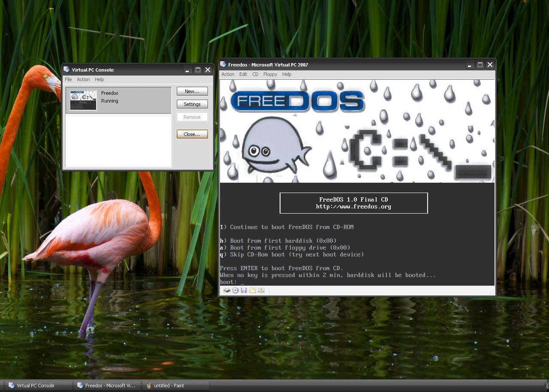Viewport: 549px width, 392px height.
Task: Switch to untitled - Paint in taskbar
Action: pyautogui.click(x=176, y=386)
